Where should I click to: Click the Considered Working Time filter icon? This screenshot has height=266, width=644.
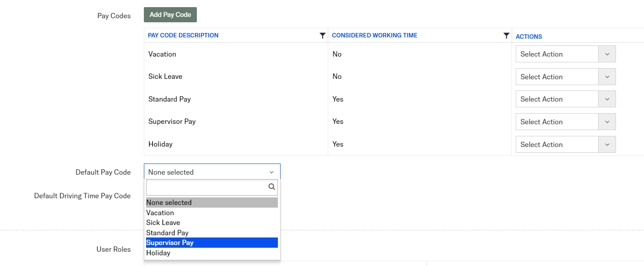click(506, 36)
